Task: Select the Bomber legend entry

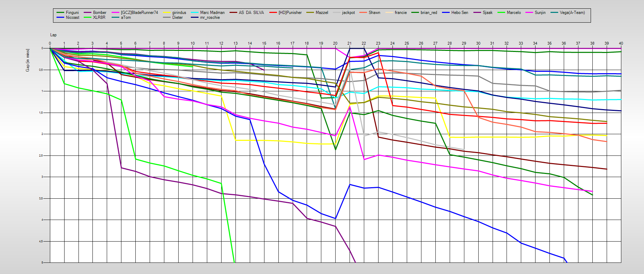Action: 99,13
